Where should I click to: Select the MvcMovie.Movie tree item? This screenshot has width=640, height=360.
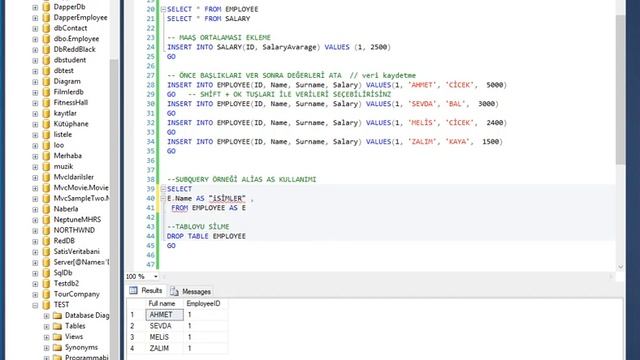(x=81, y=188)
